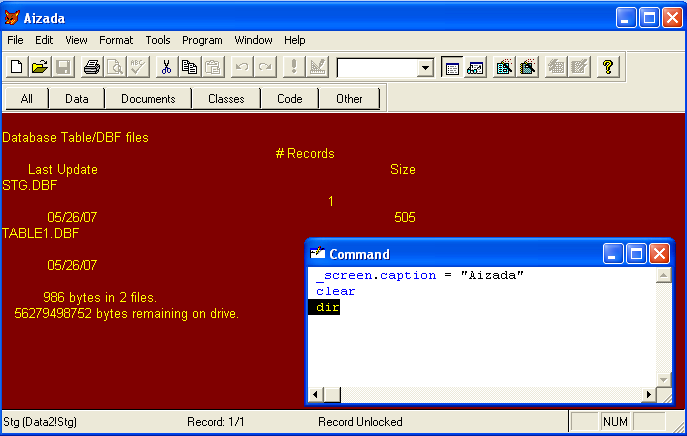Open the Program menu
This screenshot has height=436, width=687.
202,40
